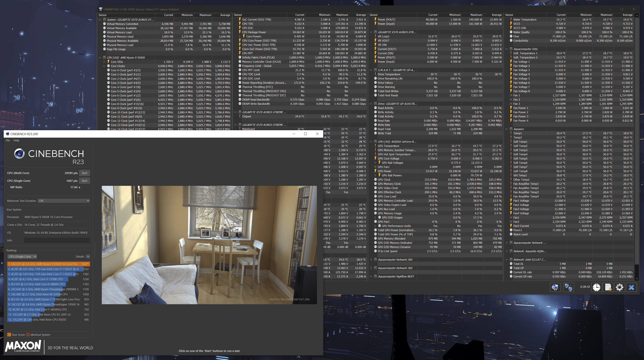Click the rendered room scene image
Screen dimensions: 644x360
(x=209, y=245)
